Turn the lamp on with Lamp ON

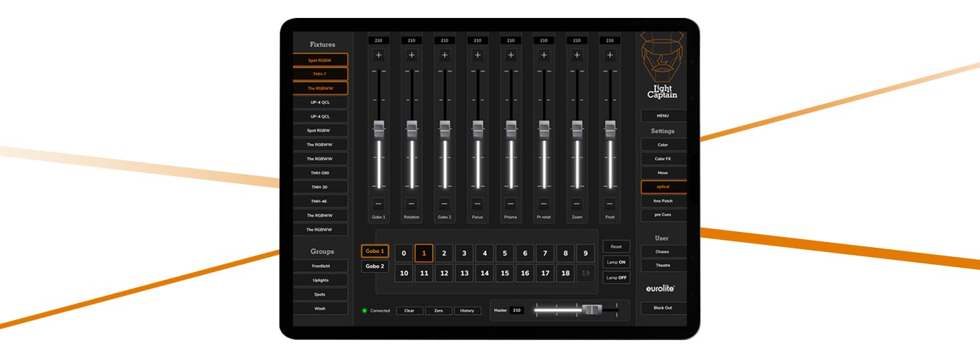616,262
